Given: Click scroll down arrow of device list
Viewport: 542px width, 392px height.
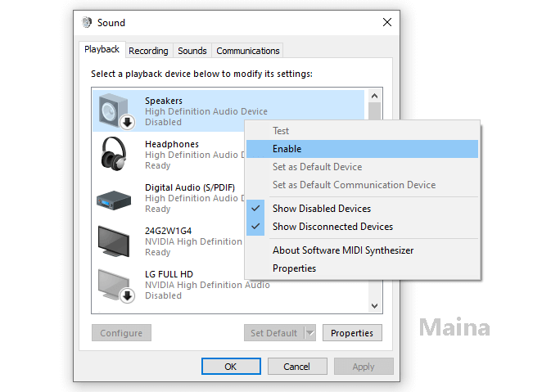Looking at the screenshot, I should tap(375, 305).
